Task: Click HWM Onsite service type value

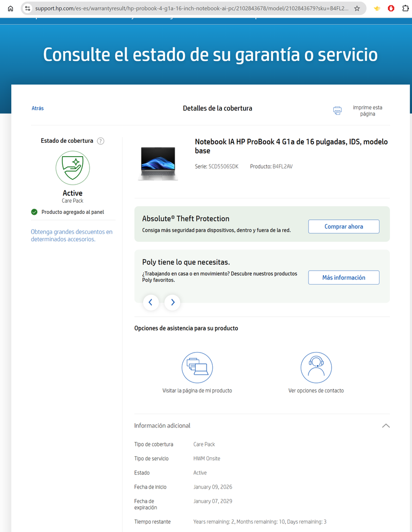Action: coord(207,459)
